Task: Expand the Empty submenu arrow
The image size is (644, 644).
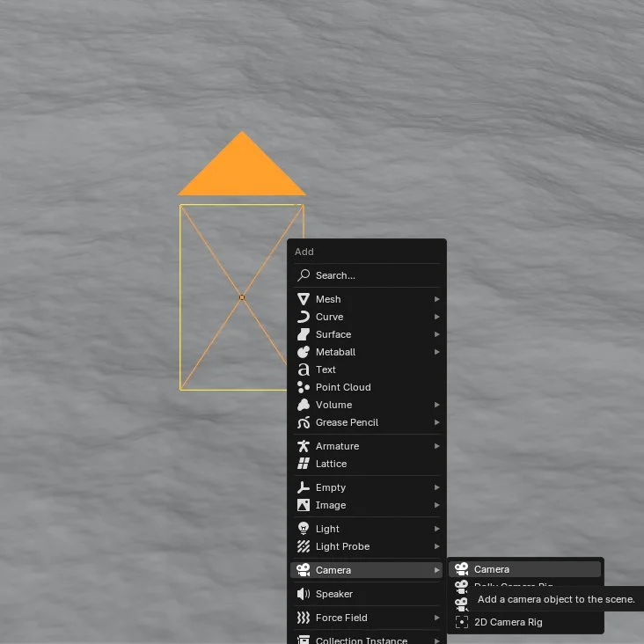Action: (437, 487)
